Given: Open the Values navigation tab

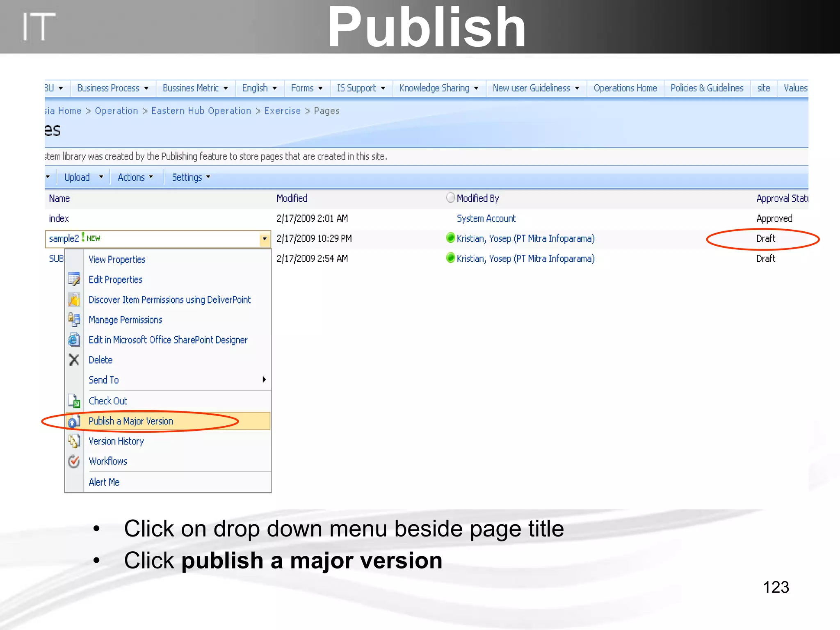Looking at the screenshot, I should (795, 88).
